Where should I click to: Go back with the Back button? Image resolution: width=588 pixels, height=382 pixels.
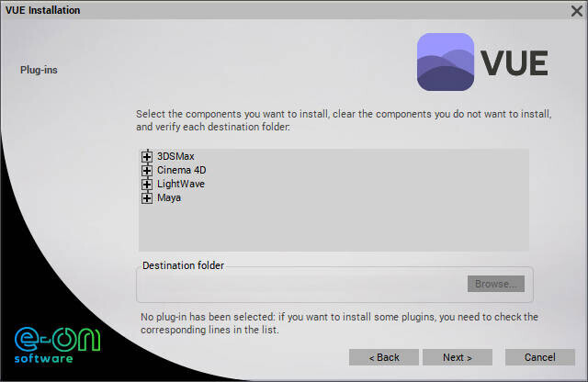coord(384,357)
